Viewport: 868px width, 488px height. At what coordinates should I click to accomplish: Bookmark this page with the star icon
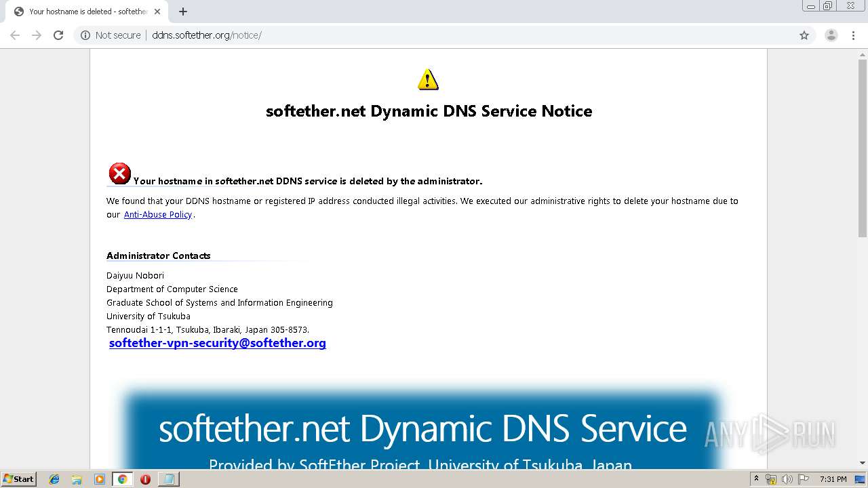804,35
